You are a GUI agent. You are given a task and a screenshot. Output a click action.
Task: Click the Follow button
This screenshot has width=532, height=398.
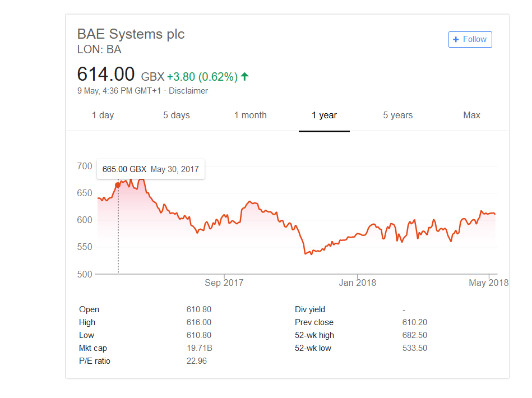coord(470,39)
